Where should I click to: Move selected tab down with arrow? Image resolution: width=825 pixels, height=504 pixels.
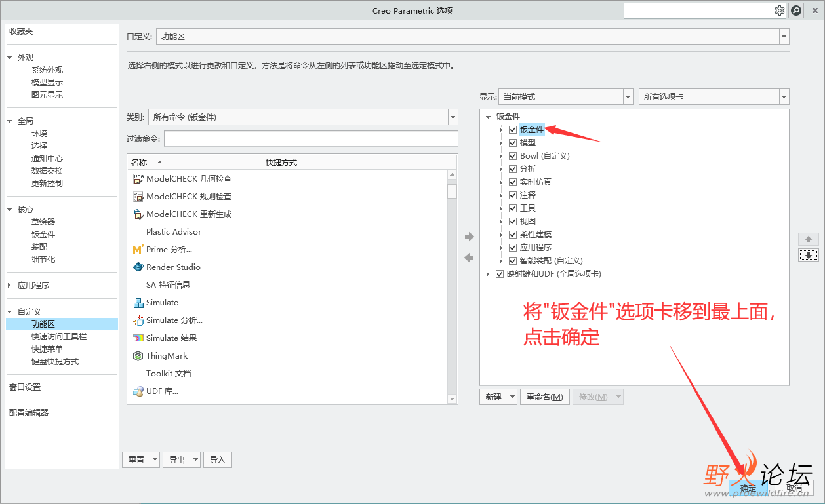pyautogui.click(x=809, y=255)
